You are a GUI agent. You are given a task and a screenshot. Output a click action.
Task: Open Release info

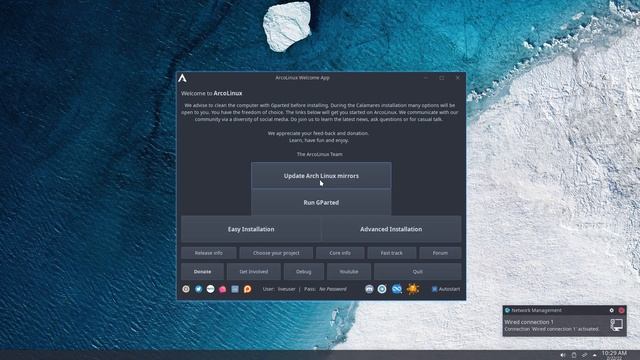(209, 253)
